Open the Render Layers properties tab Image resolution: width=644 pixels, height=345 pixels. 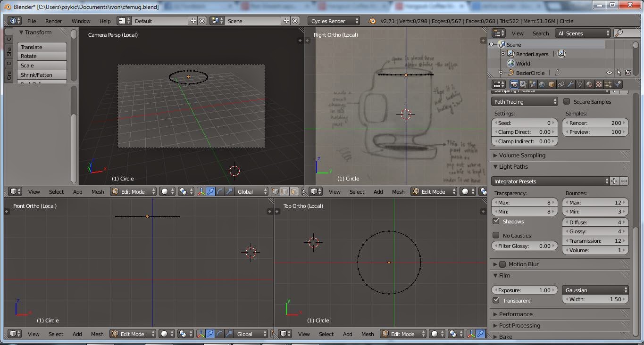pos(524,84)
